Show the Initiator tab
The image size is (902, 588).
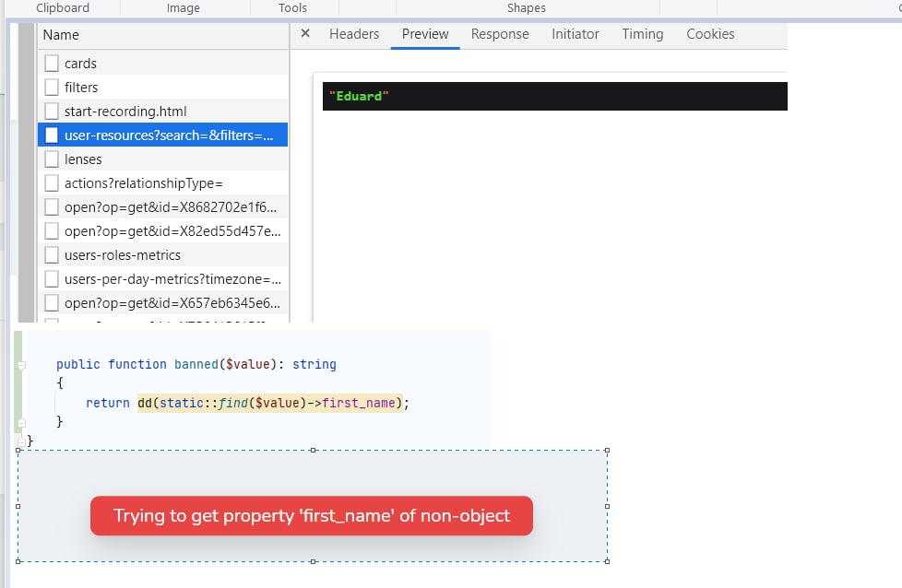pos(576,34)
